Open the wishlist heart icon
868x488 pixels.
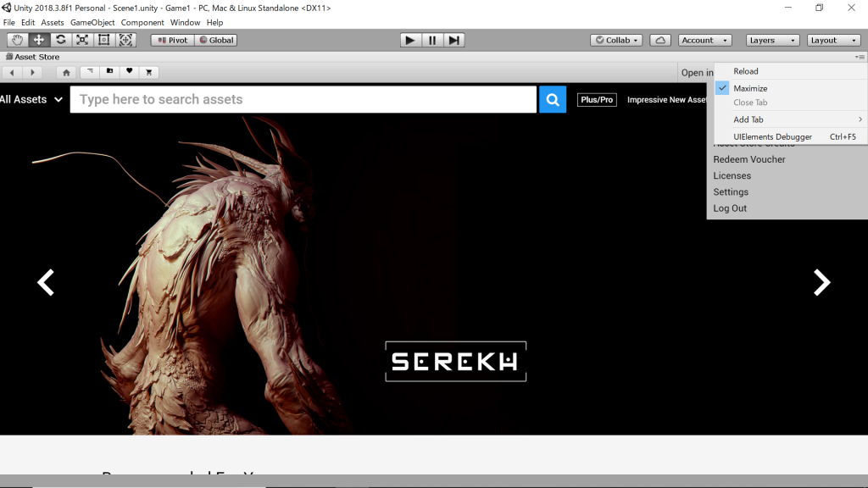(130, 72)
